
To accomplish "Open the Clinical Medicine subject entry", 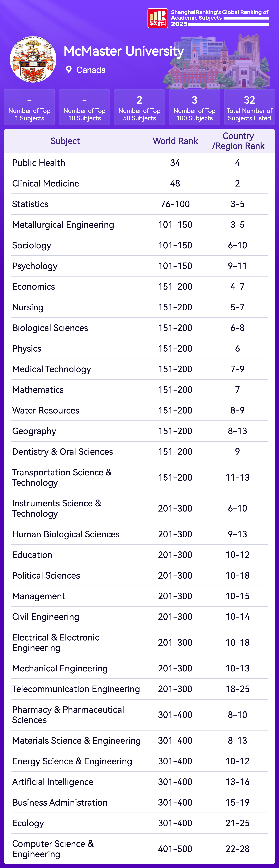I will coord(46,183).
